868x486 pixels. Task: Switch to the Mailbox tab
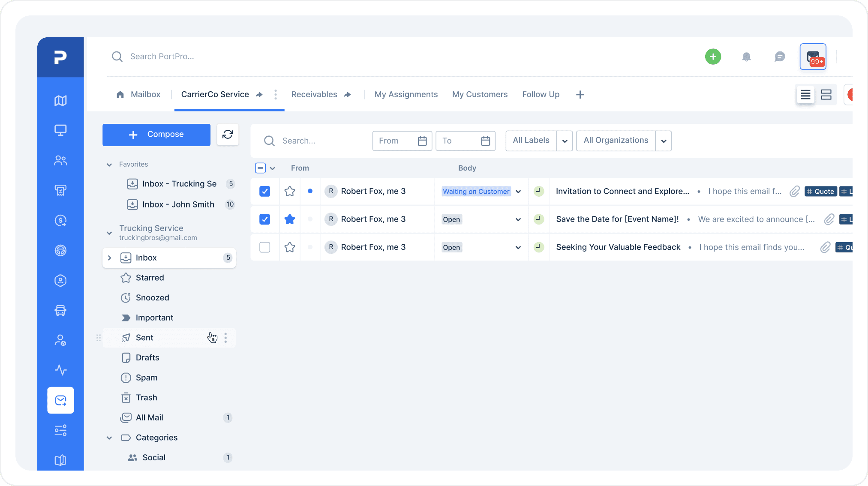[x=138, y=95]
